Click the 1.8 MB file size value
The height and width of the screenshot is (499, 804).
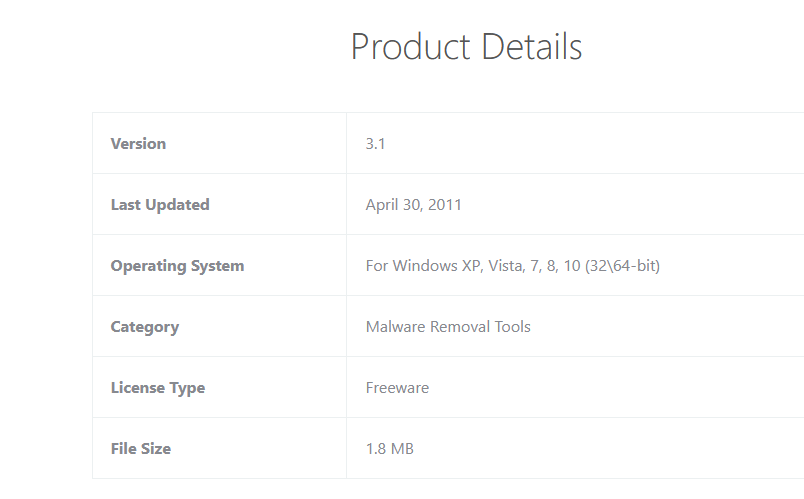390,449
